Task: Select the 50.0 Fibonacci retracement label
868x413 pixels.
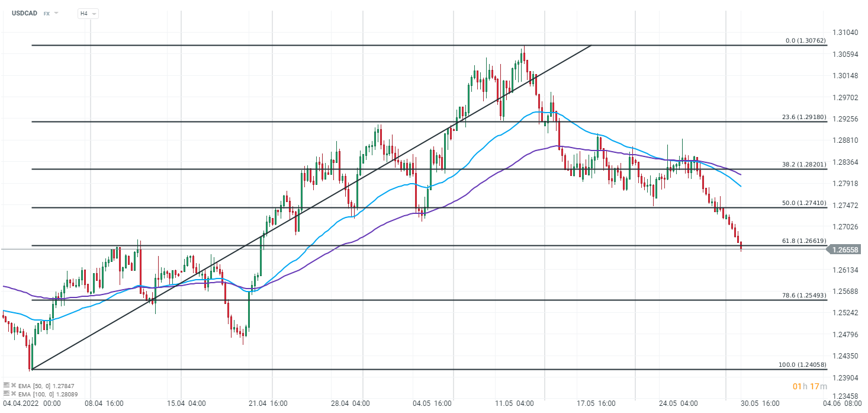Action: pyautogui.click(x=804, y=203)
